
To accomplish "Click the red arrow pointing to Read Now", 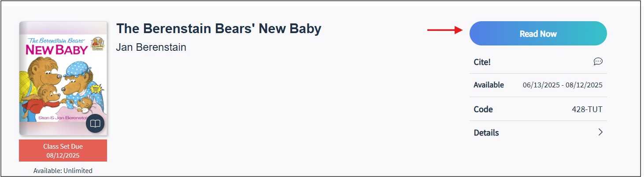I will pos(445,30).
